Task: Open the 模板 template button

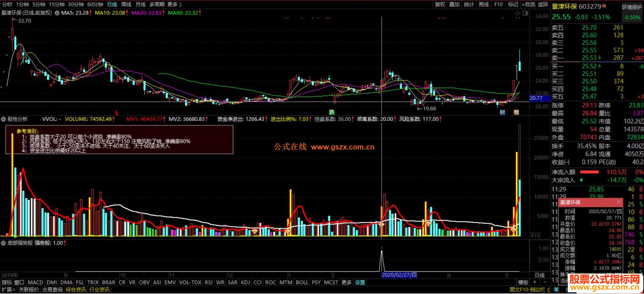Action: (523, 282)
